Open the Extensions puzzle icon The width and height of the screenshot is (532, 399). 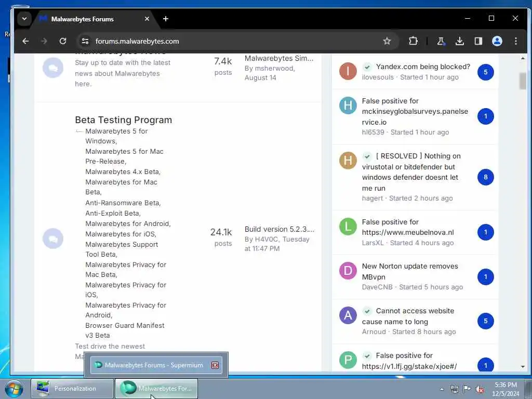(413, 41)
